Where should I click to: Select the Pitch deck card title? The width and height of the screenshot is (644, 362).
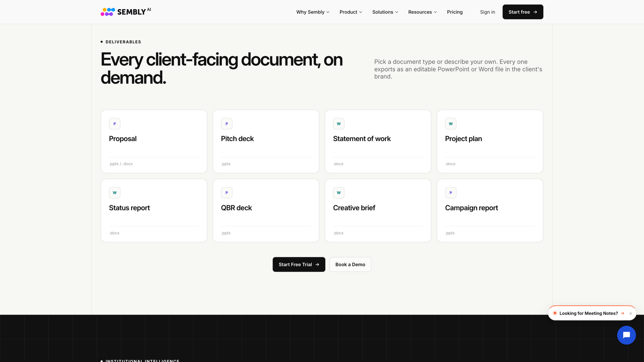tap(237, 139)
